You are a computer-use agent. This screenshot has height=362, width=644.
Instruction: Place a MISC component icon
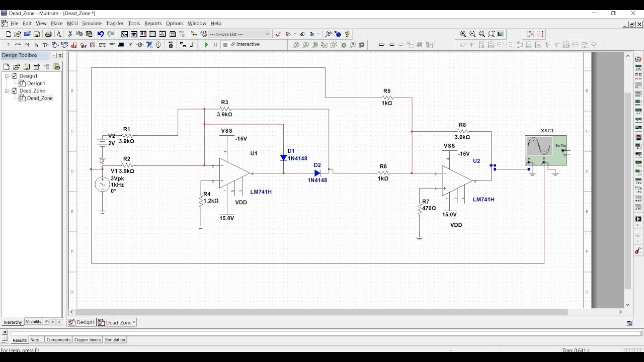click(112, 45)
